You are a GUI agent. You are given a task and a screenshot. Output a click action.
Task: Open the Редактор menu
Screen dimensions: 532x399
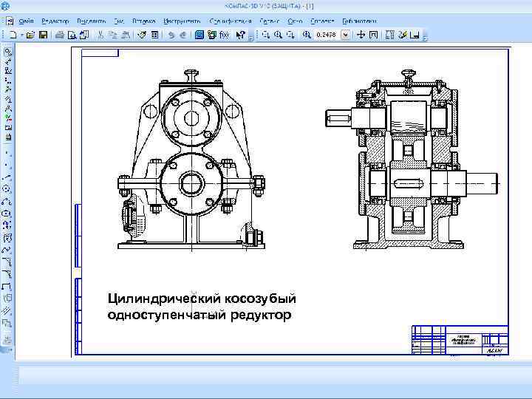pyautogui.click(x=55, y=21)
